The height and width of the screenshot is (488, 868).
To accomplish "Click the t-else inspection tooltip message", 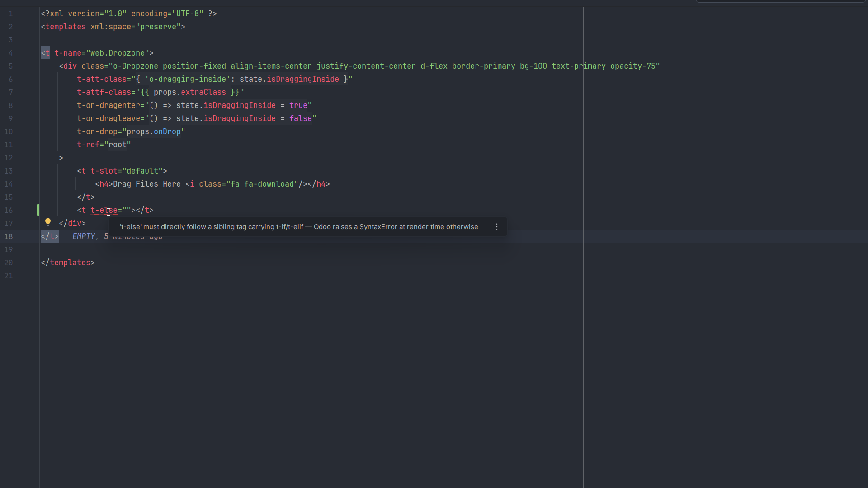I will pyautogui.click(x=299, y=227).
